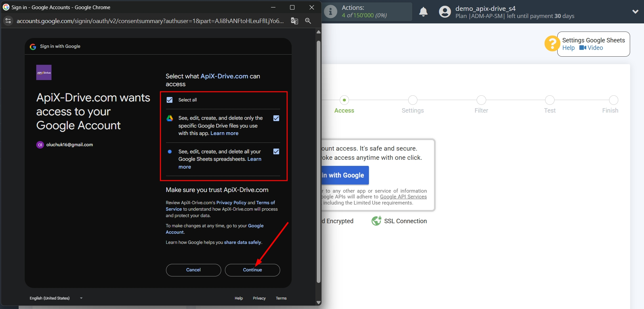
Task: Open the English (United States) language dropdown
Action: (56, 298)
